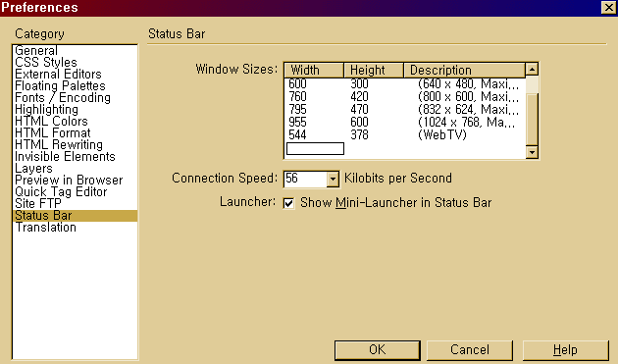Open the Connection Speed dropdown arrow

click(x=333, y=179)
